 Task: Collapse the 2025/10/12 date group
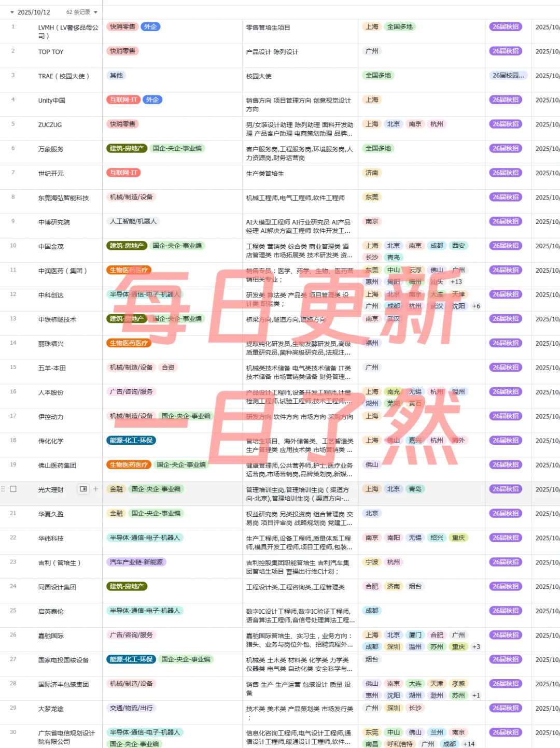(x=12, y=12)
